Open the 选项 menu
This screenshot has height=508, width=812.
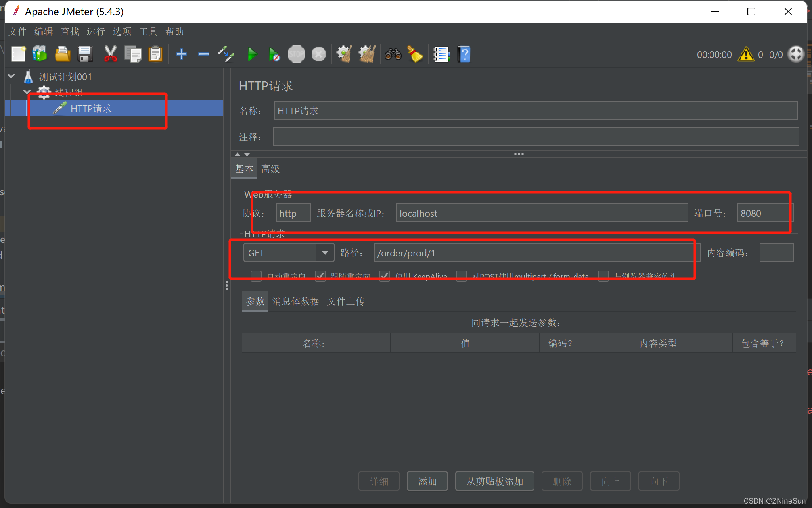click(x=122, y=31)
